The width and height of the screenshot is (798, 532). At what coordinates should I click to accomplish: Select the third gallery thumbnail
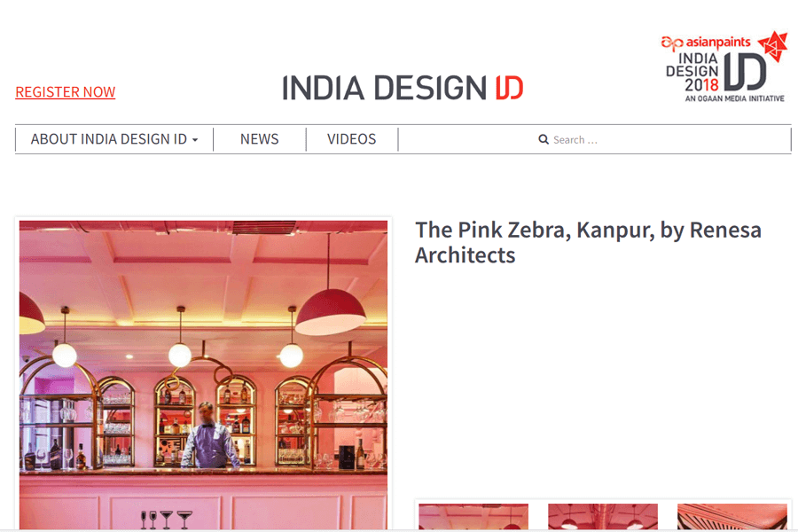pyautogui.click(x=731, y=516)
